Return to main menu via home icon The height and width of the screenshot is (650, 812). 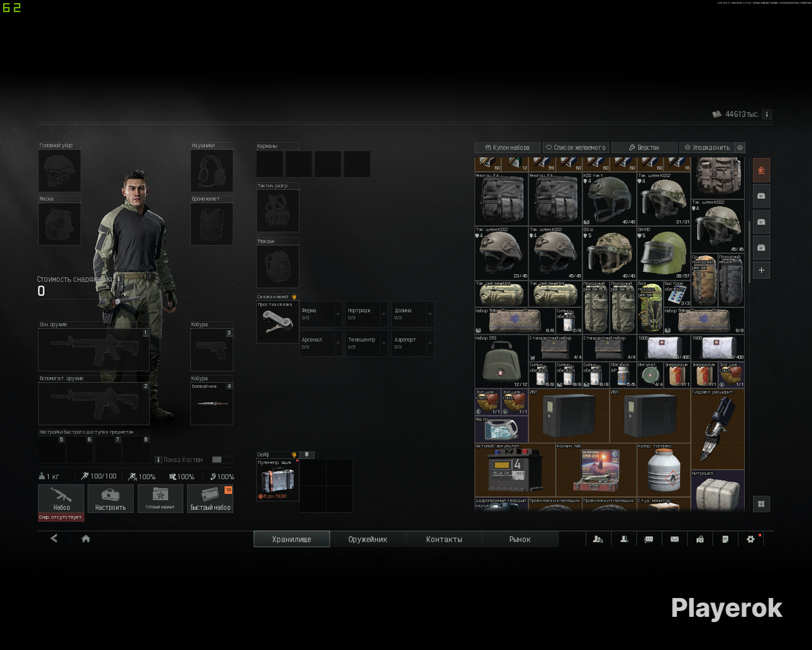(x=86, y=538)
